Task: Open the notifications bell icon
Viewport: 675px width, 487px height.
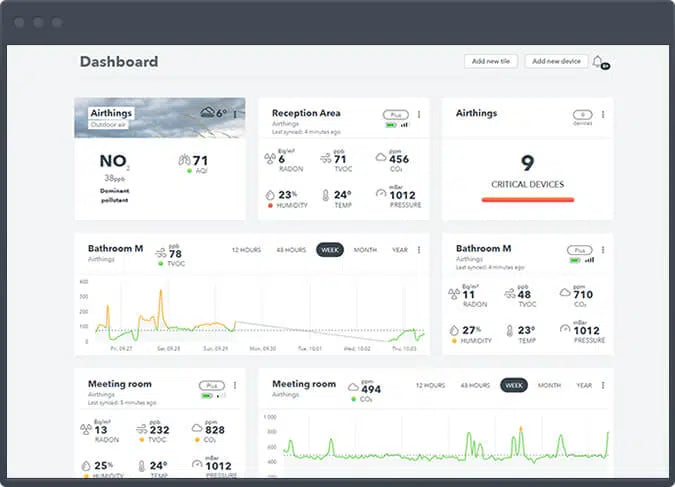Action: point(598,62)
